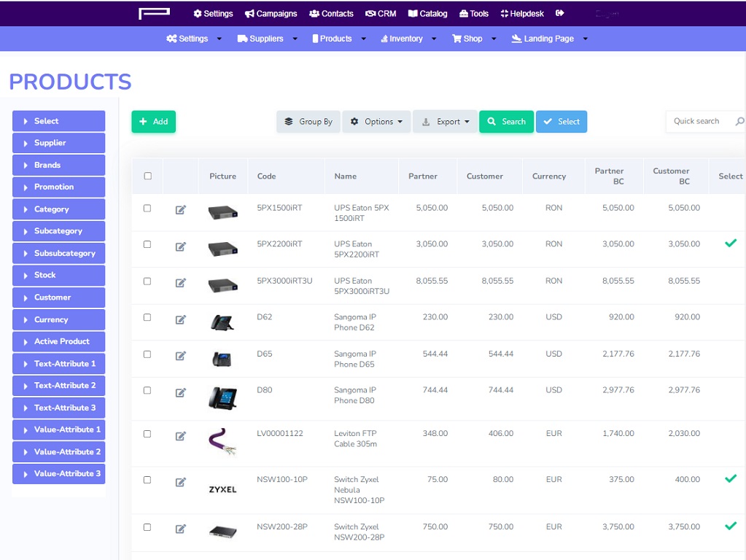Screen dimensions: 746x560
Task: Check the box for NSW200-28P row
Action: click(147, 527)
